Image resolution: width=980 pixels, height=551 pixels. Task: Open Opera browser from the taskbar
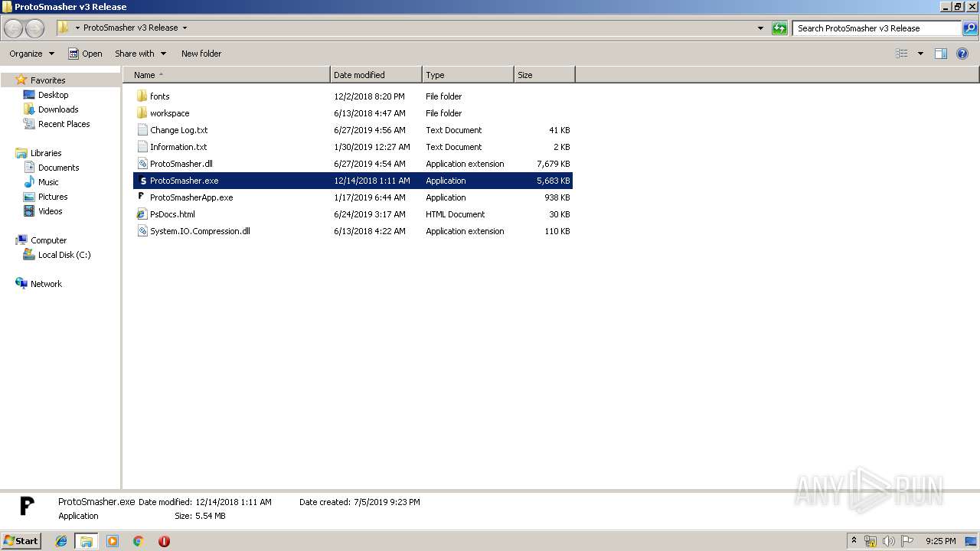[x=164, y=541]
